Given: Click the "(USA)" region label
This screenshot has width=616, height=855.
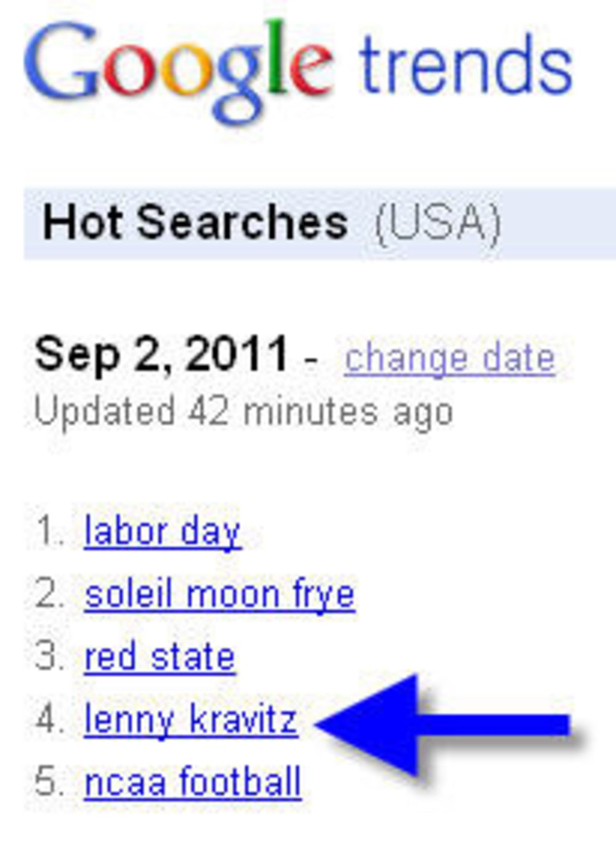Looking at the screenshot, I should [x=437, y=223].
